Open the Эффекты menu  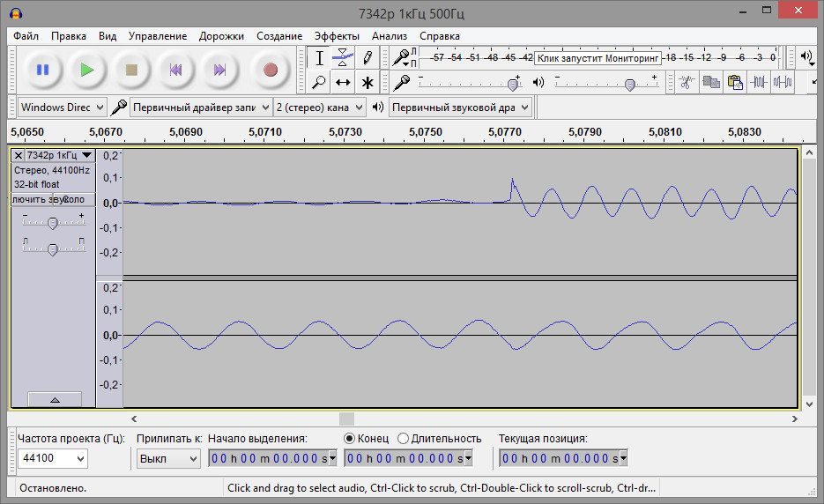pyautogui.click(x=337, y=36)
